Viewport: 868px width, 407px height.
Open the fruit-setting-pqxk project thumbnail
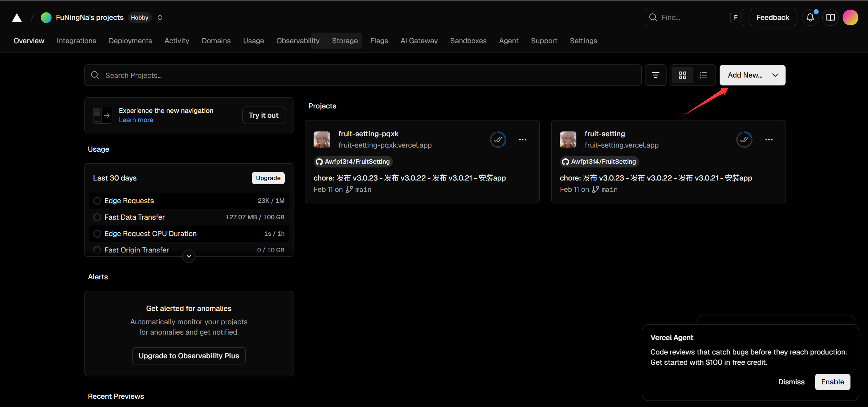322,140
